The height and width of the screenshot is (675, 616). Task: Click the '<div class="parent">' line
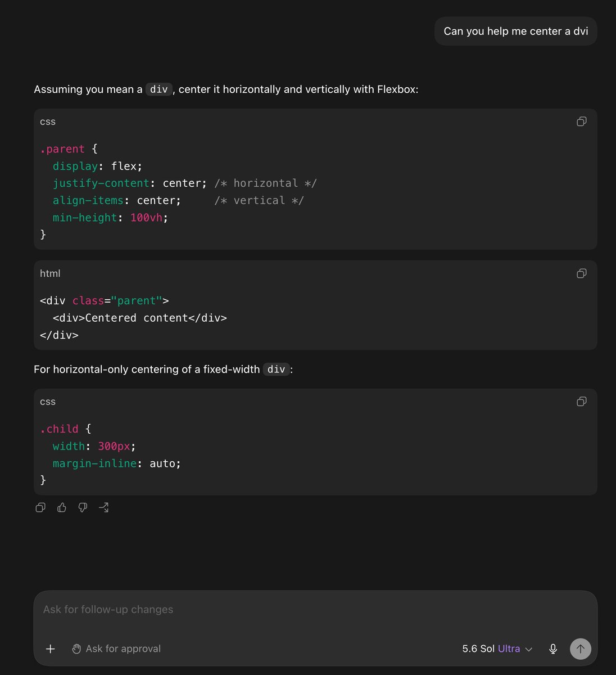pos(105,301)
